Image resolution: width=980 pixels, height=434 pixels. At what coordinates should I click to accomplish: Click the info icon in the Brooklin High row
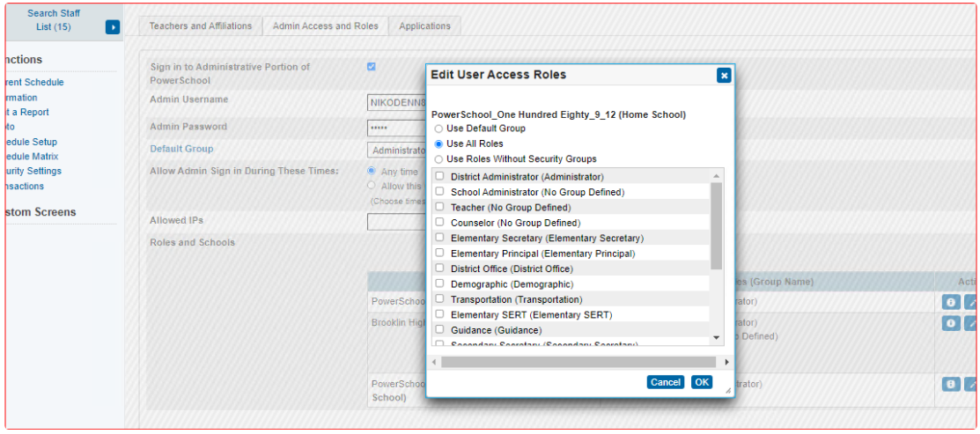(951, 324)
